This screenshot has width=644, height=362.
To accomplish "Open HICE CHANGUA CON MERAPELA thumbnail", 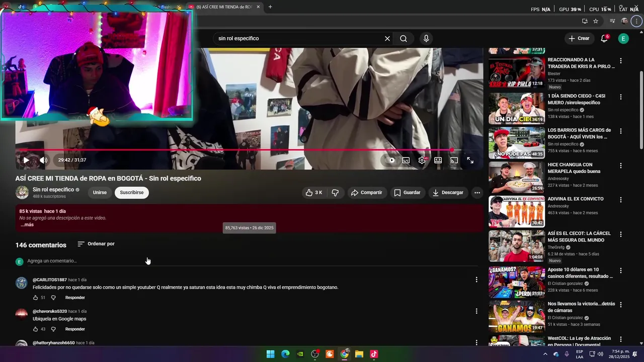I will tap(517, 177).
